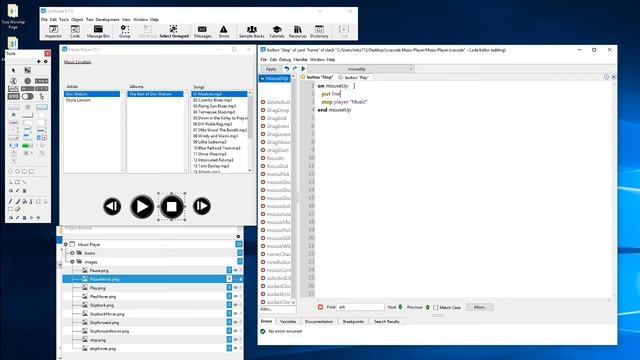
Task: Open the Message Box toolbar icon
Action: point(98,31)
